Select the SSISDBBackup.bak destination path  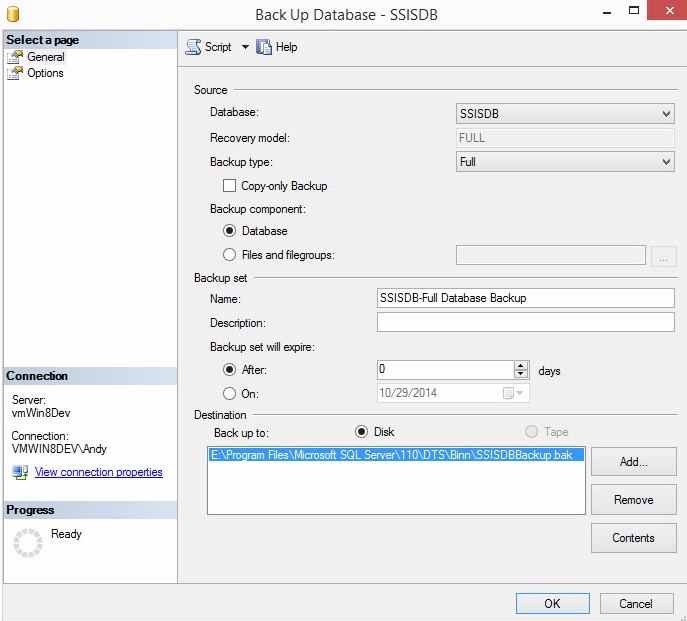(396, 455)
